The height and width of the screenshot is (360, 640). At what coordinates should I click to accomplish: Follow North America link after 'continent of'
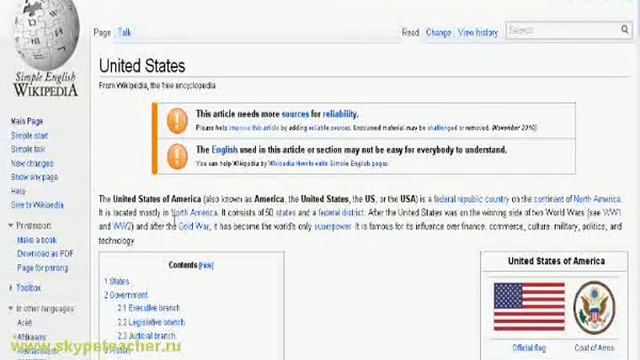click(x=597, y=199)
